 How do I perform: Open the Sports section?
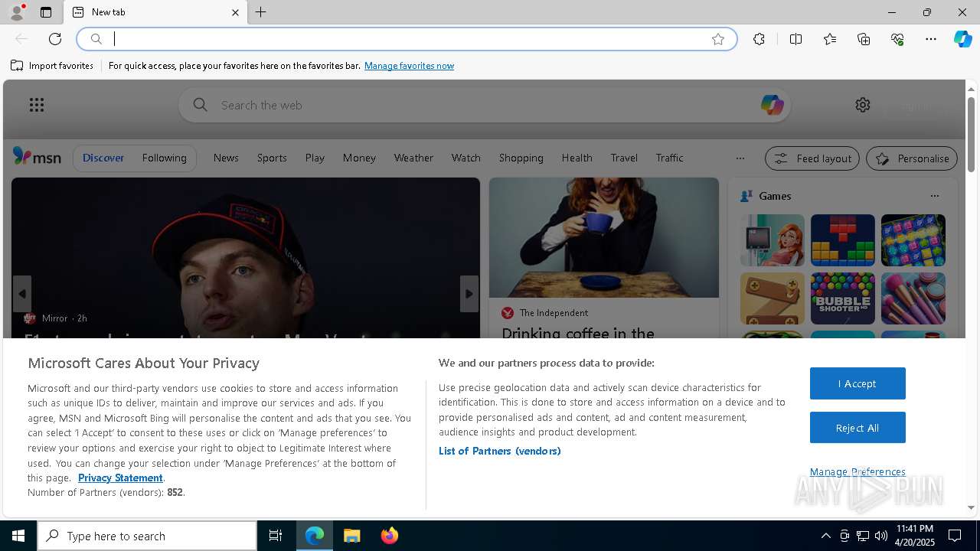(272, 158)
